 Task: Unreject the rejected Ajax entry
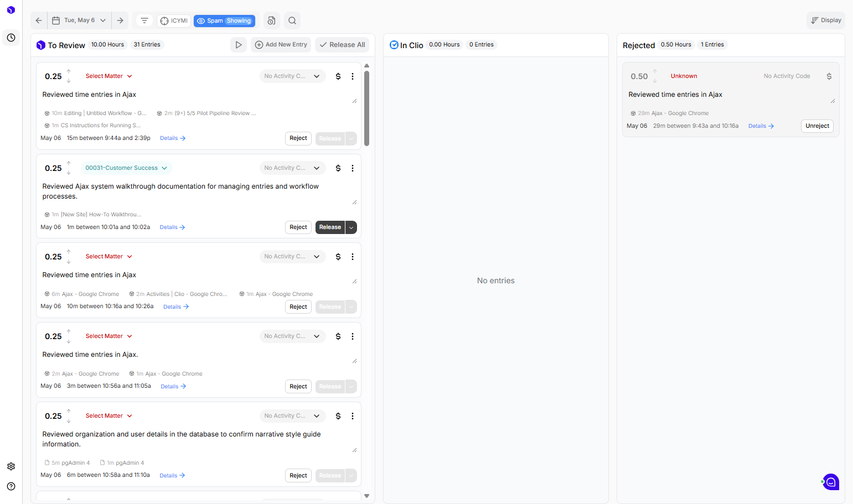(817, 126)
